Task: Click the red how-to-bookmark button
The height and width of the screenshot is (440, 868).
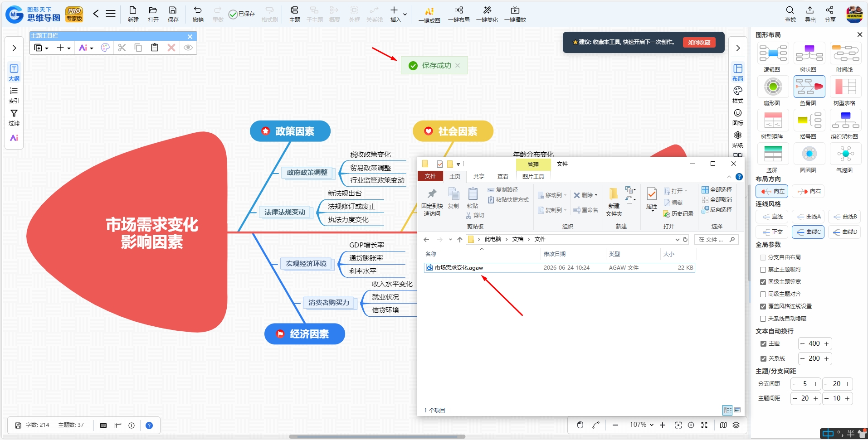Action: (699, 42)
